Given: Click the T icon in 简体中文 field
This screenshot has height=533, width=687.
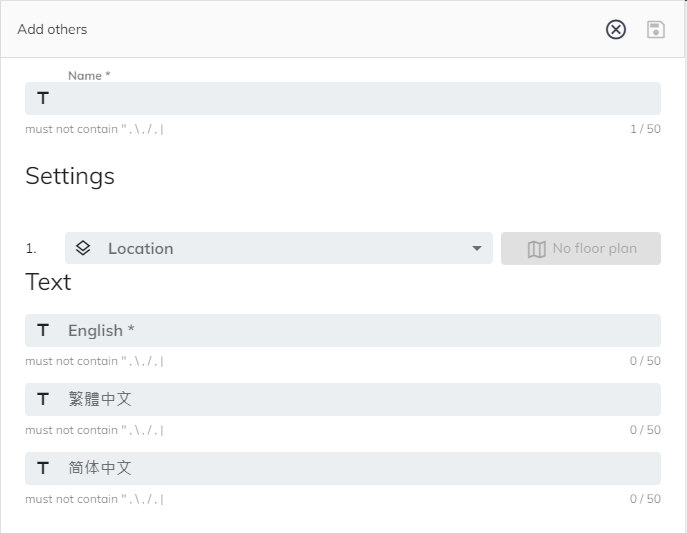Looking at the screenshot, I should click(43, 468).
